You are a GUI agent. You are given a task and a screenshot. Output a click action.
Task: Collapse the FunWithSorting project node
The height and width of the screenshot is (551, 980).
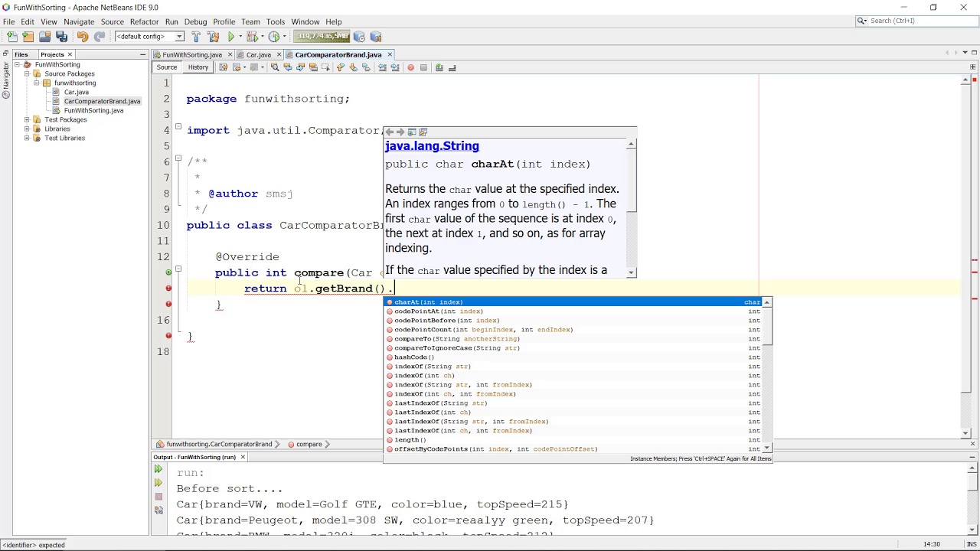coord(17,64)
